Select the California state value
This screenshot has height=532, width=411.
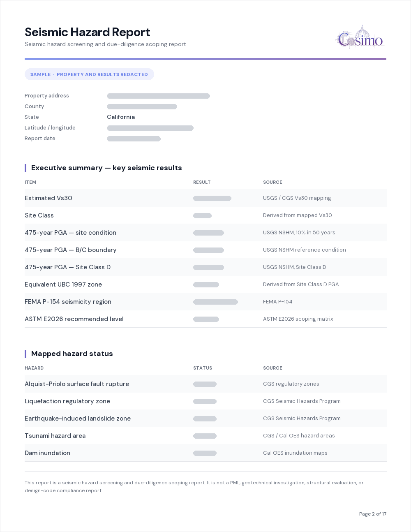tap(121, 117)
